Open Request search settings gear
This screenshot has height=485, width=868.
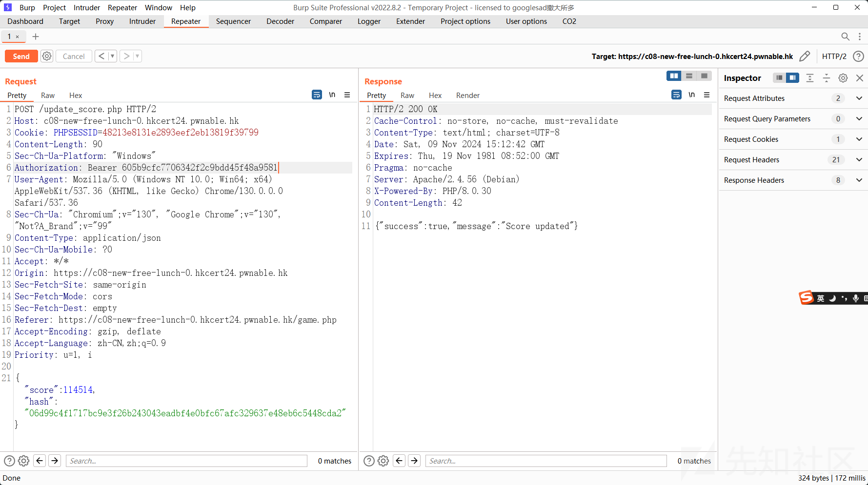(23, 461)
